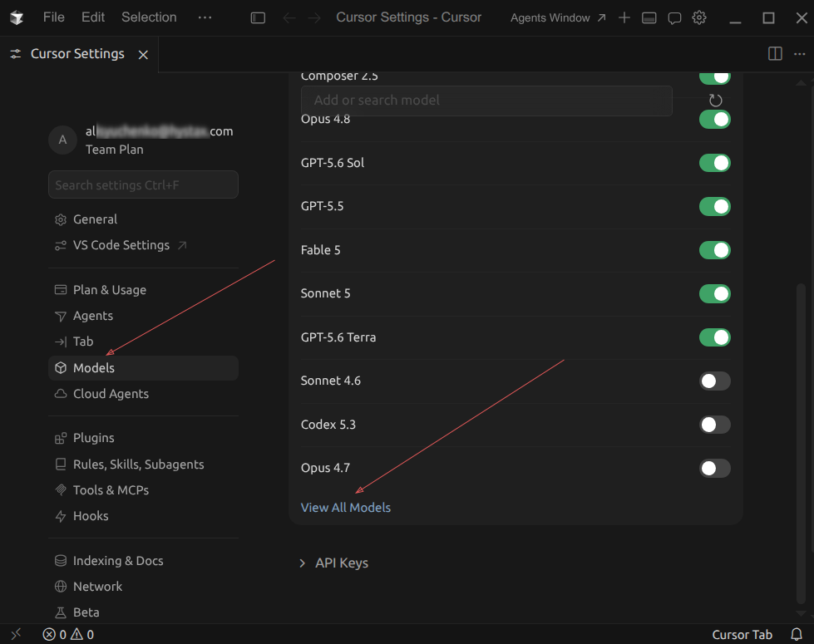Select the Models settings section
814x644 pixels.
pos(143,368)
